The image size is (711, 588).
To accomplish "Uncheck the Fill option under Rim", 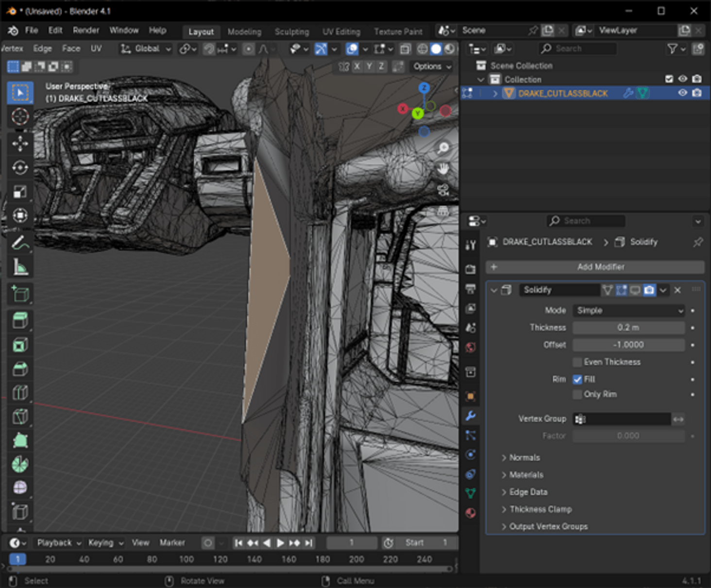I will coord(577,379).
